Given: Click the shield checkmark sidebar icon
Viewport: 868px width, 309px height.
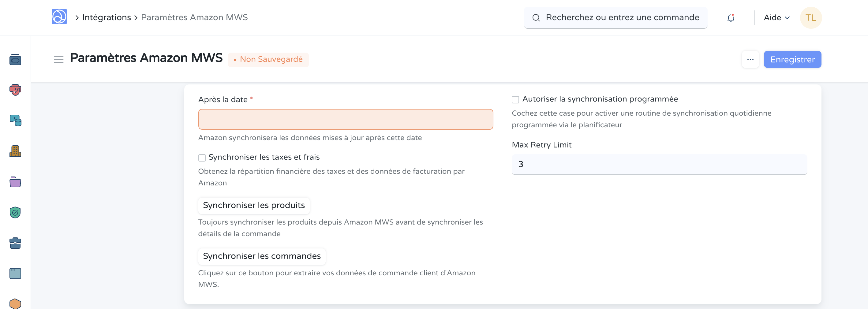Looking at the screenshot, I should tap(15, 212).
